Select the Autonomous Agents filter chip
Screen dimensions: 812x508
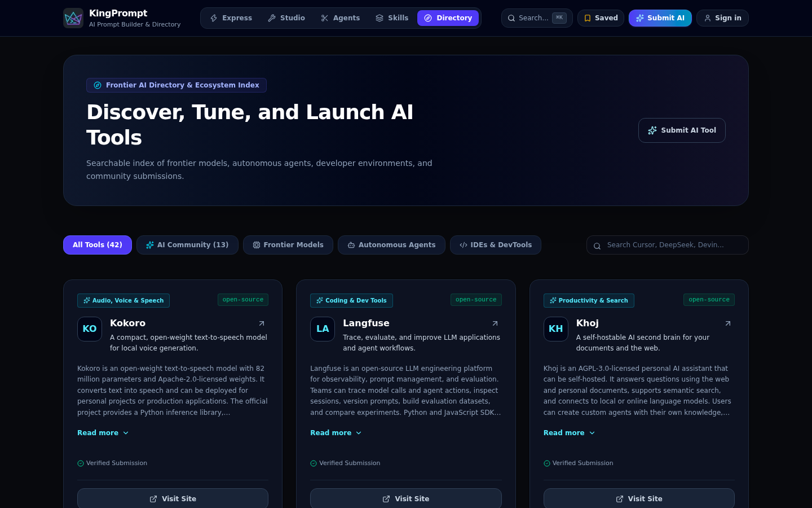(391, 245)
